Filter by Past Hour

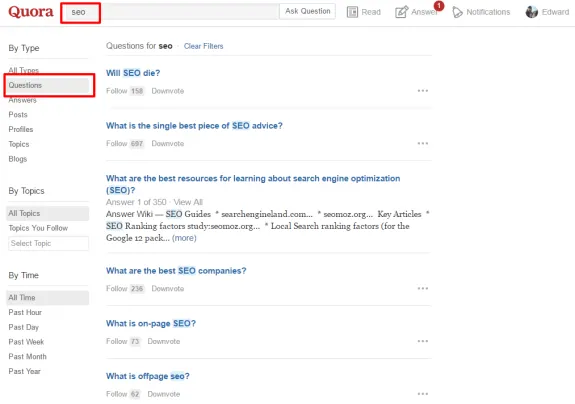click(25, 312)
